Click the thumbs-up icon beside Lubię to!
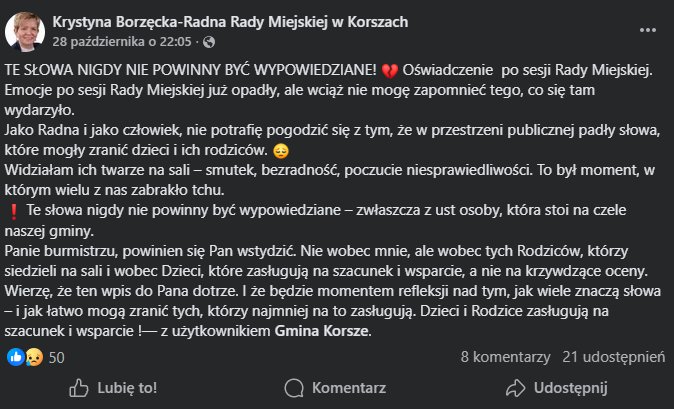The width and height of the screenshot is (674, 409). point(78,388)
